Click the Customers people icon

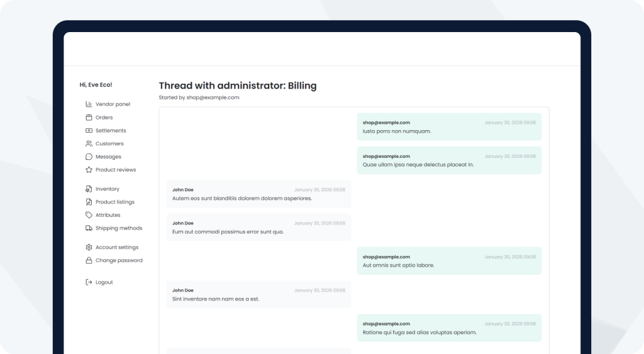(89, 144)
